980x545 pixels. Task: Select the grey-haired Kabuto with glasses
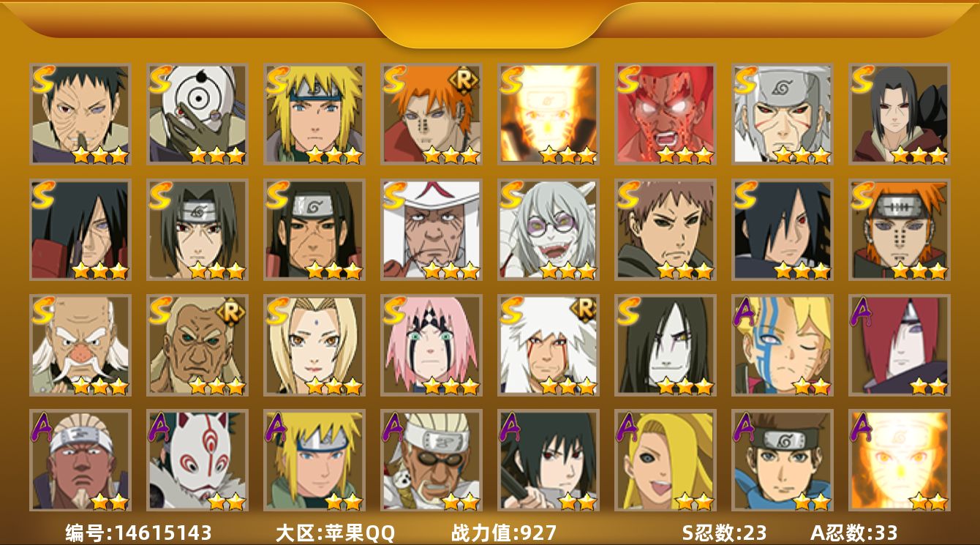[x=549, y=229]
